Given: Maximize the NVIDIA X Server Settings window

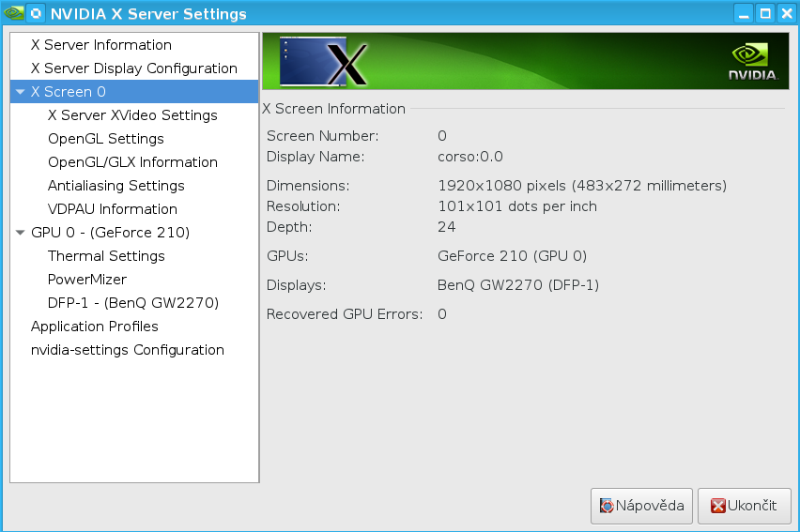Looking at the screenshot, I should point(765,13).
